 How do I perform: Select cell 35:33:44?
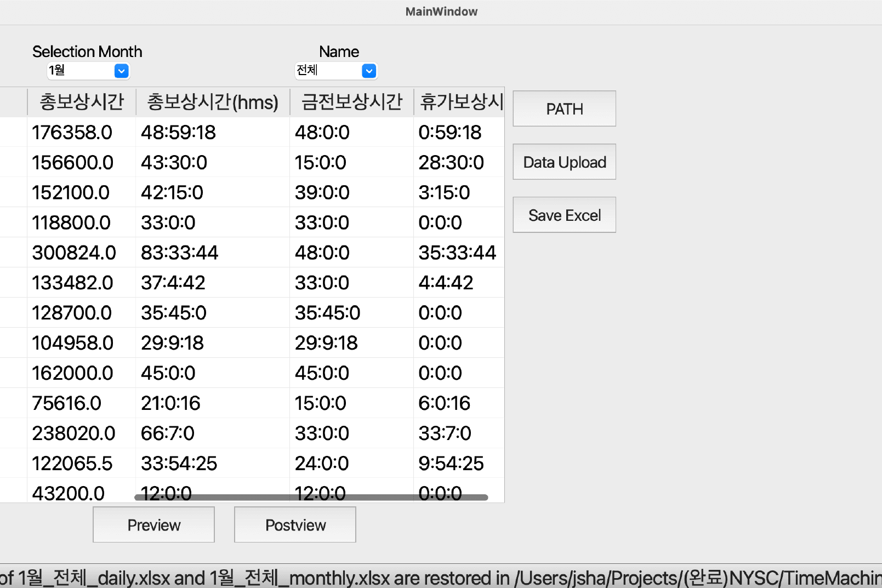[459, 253]
